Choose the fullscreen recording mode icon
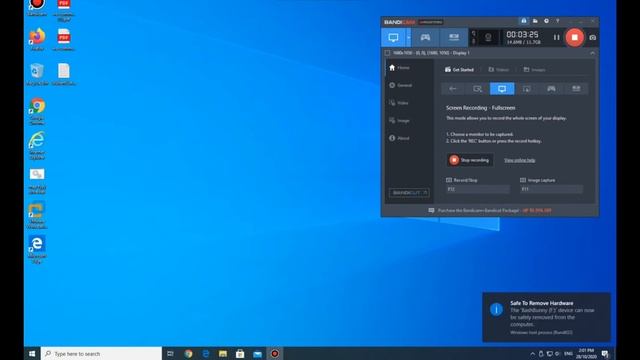Screen dimensions: 640x360 502,89
